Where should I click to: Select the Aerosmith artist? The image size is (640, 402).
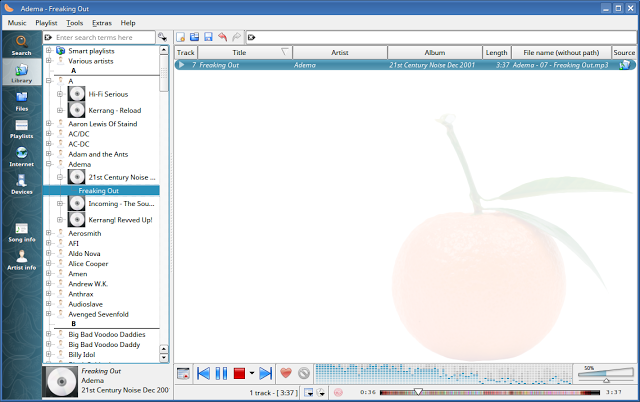84,233
